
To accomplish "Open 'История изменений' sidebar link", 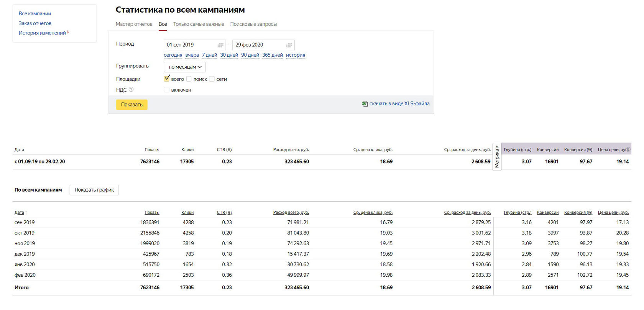I will point(42,33).
